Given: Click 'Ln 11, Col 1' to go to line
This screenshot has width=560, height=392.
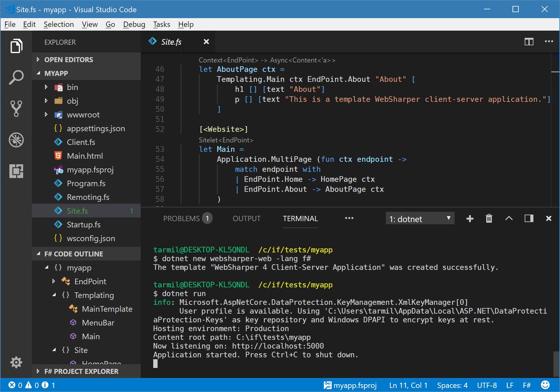Looking at the screenshot, I should coord(408,385).
